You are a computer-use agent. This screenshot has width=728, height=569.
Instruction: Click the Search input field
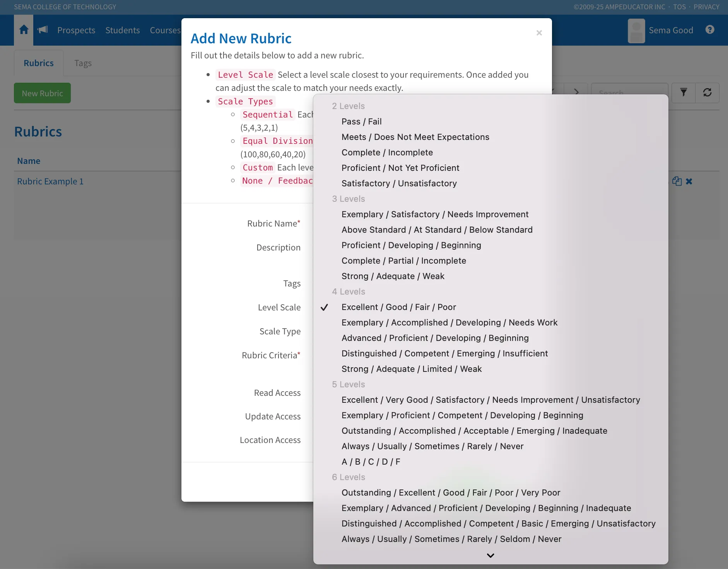[629, 93]
